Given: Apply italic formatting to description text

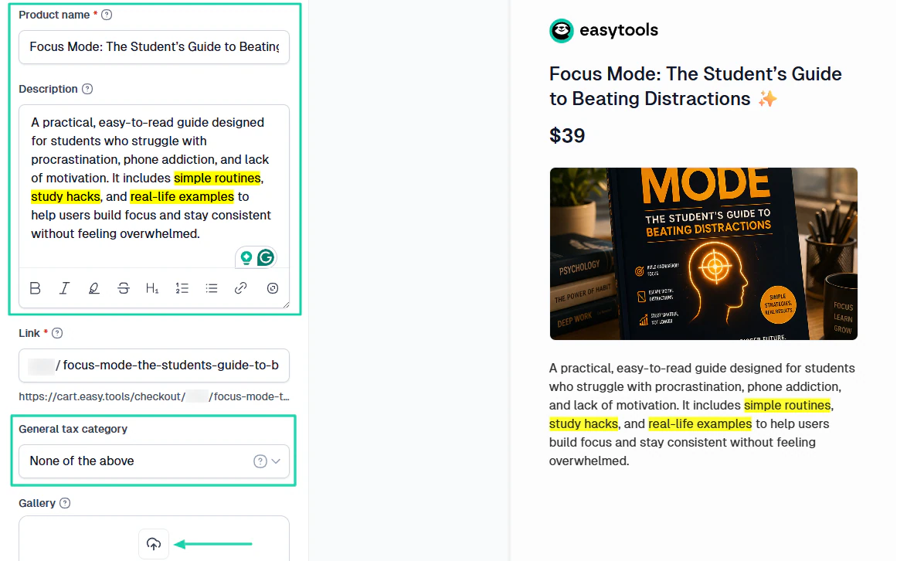Looking at the screenshot, I should (64, 288).
